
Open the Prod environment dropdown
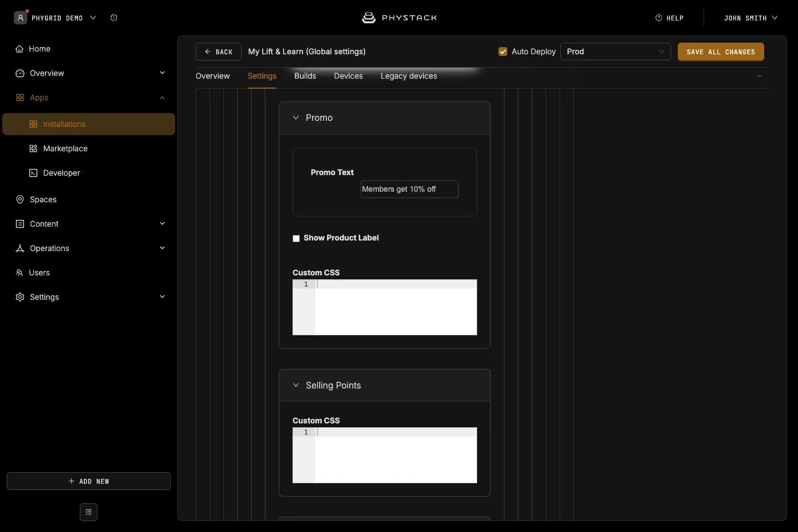point(616,52)
